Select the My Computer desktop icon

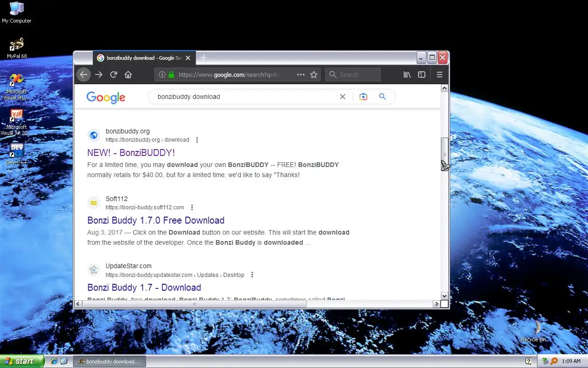pos(17,12)
